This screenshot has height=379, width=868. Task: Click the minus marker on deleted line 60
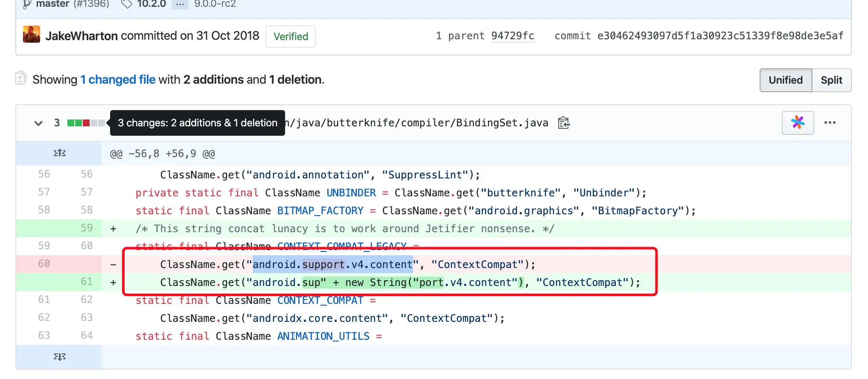click(113, 265)
